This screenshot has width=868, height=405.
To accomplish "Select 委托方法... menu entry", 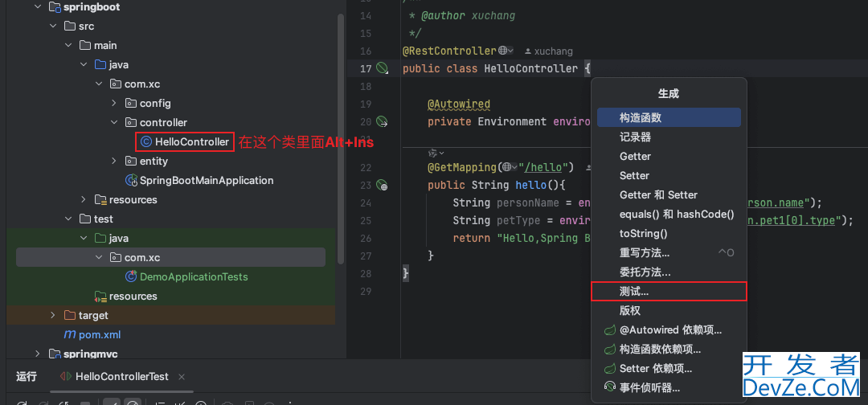I will click(x=669, y=272).
